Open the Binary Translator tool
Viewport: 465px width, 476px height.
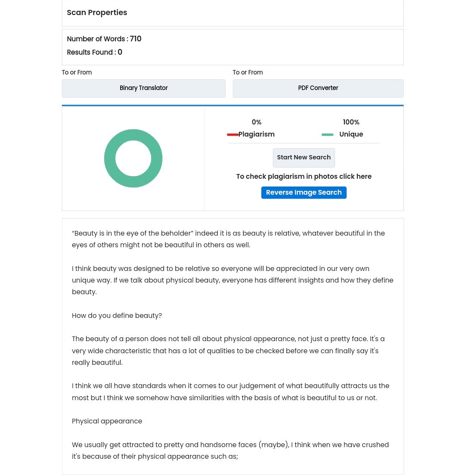tap(143, 88)
